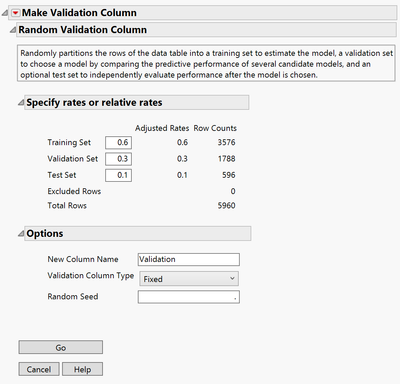The height and width of the screenshot is (384, 400).
Task: Click the Random Seed label
Action: coord(73,297)
